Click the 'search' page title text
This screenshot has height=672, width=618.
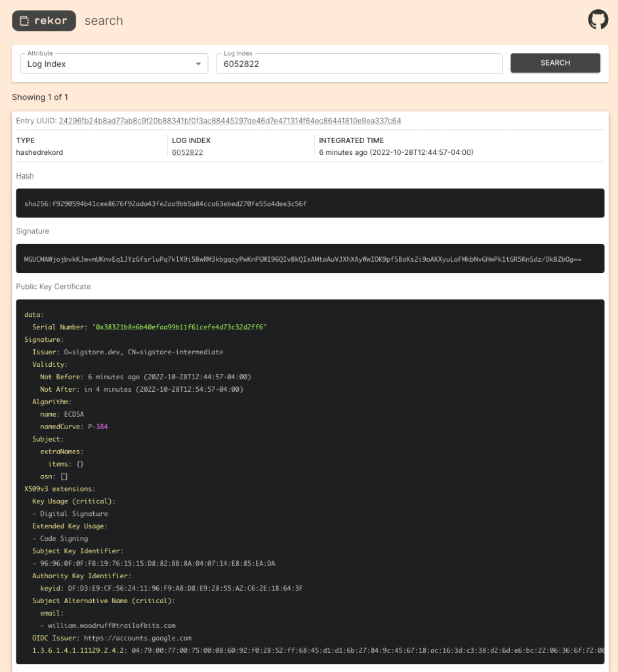click(x=104, y=21)
